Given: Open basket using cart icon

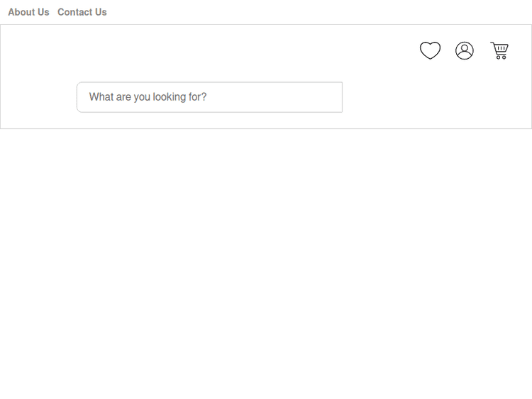Looking at the screenshot, I should (499, 50).
